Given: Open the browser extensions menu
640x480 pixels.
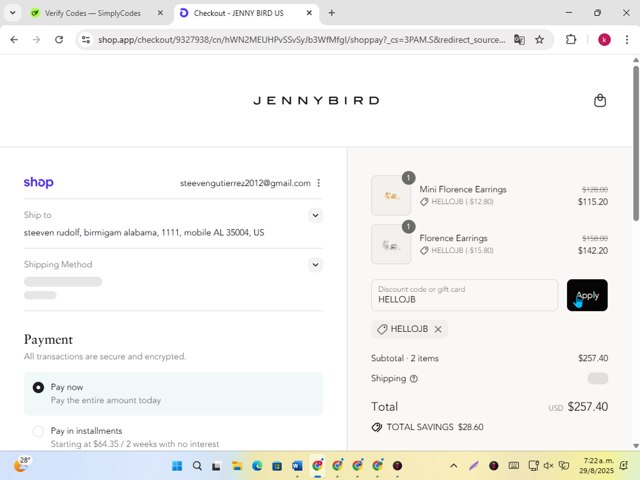Looking at the screenshot, I should pyautogui.click(x=571, y=40).
